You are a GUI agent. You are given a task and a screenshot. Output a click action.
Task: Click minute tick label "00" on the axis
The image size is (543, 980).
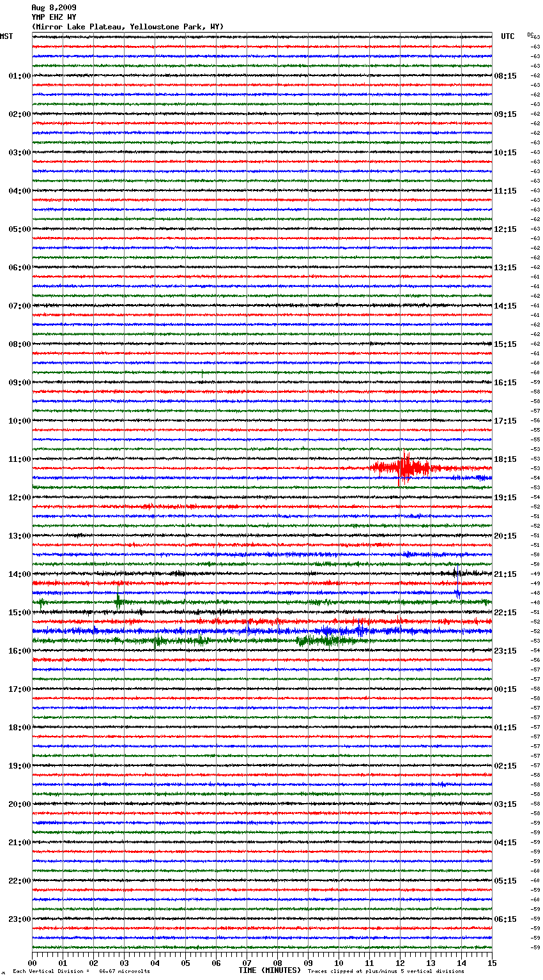pyautogui.click(x=32, y=963)
